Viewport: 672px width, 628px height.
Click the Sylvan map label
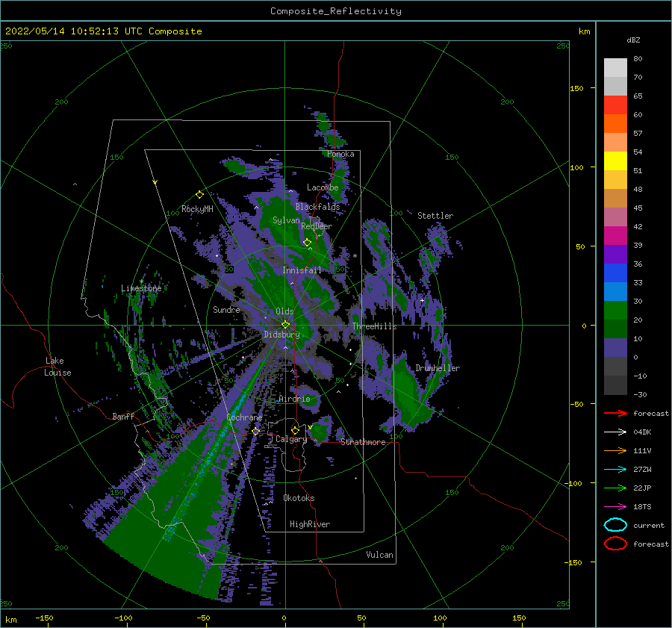pos(286,220)
